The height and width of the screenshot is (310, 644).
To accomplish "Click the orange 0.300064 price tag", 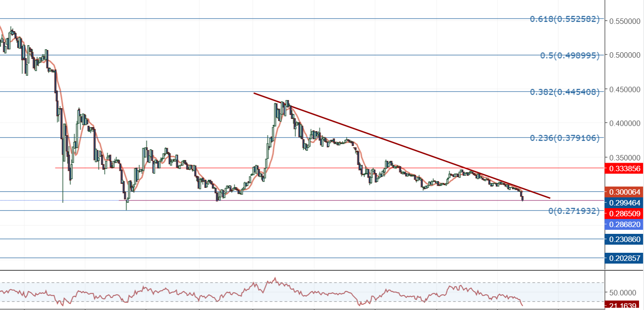I will (624, 192).
